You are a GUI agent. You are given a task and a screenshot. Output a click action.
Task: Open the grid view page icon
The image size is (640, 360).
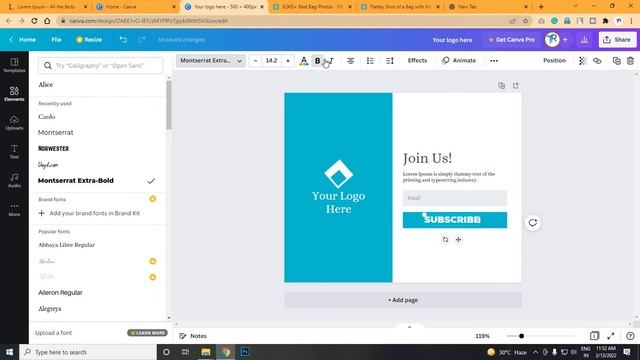pos(594,336)
